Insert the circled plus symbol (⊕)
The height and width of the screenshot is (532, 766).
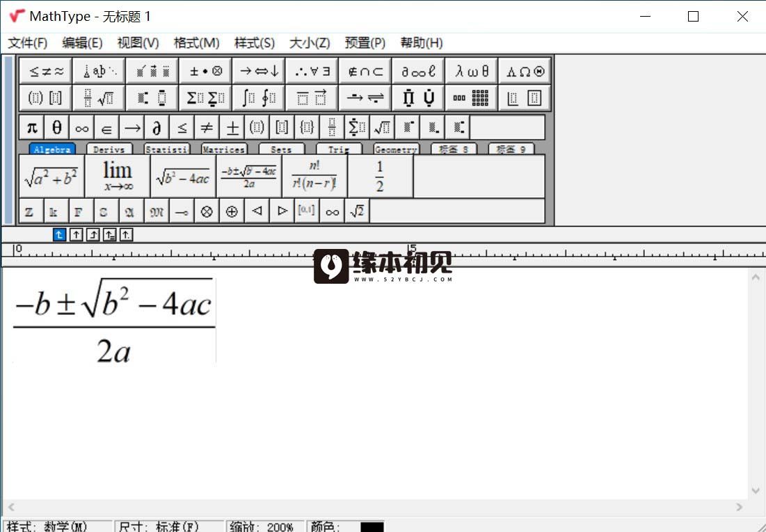pos(232,211)
